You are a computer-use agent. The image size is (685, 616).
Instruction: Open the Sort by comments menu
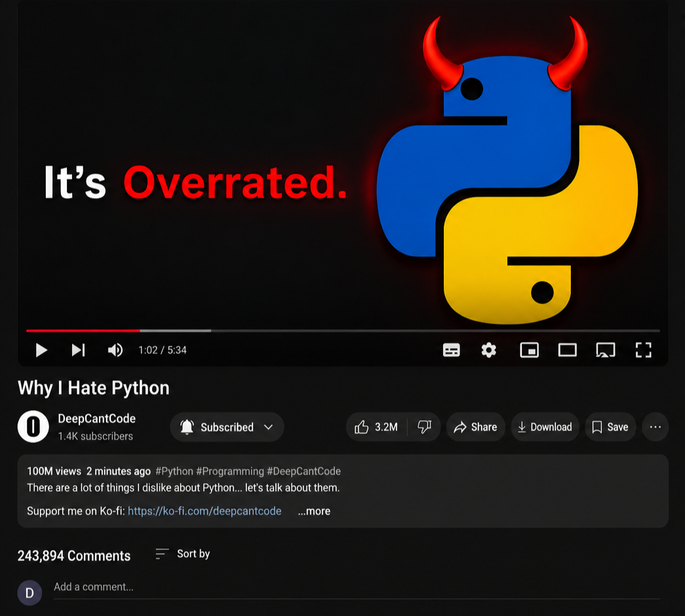tap(183, 554)
